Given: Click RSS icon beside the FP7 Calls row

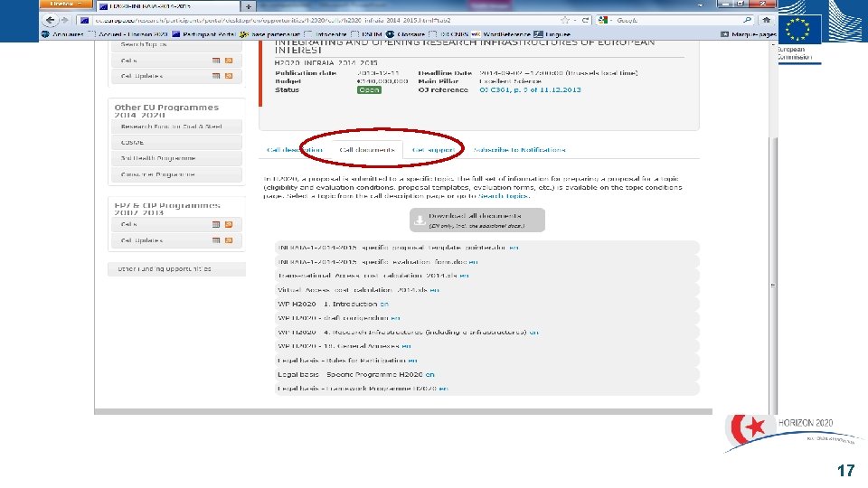Looking at the screenshot, I should click(229, 225).
